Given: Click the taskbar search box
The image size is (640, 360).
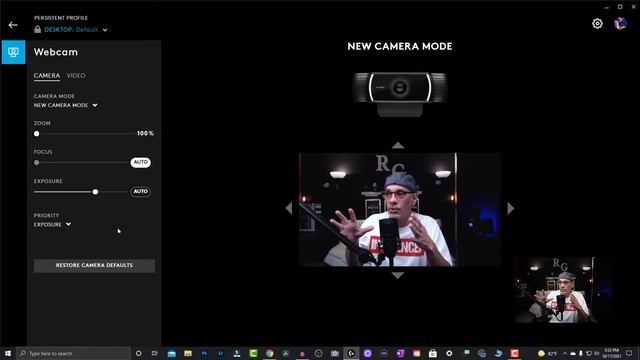Looking at the screenshot, I should (x=73, y=353).
